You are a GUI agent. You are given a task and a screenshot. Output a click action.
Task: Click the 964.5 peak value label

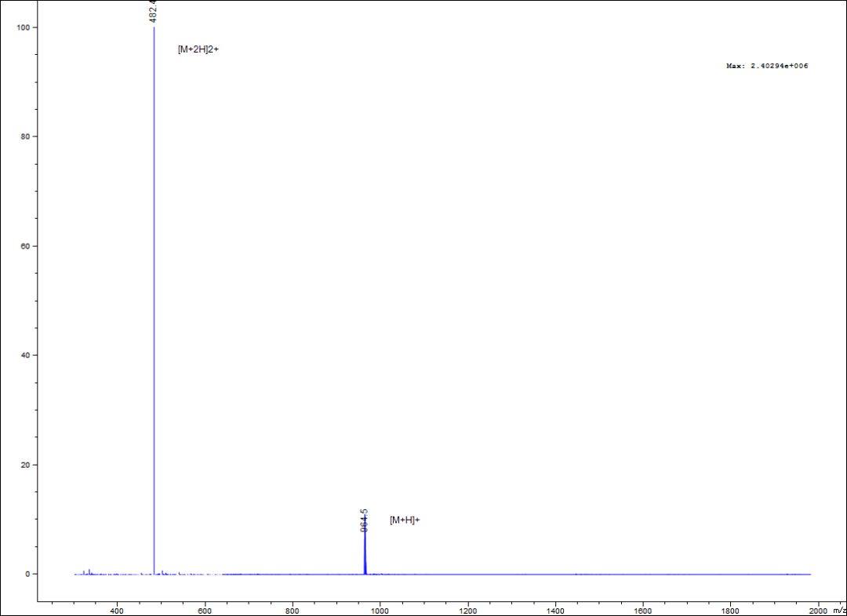[364, 520]
